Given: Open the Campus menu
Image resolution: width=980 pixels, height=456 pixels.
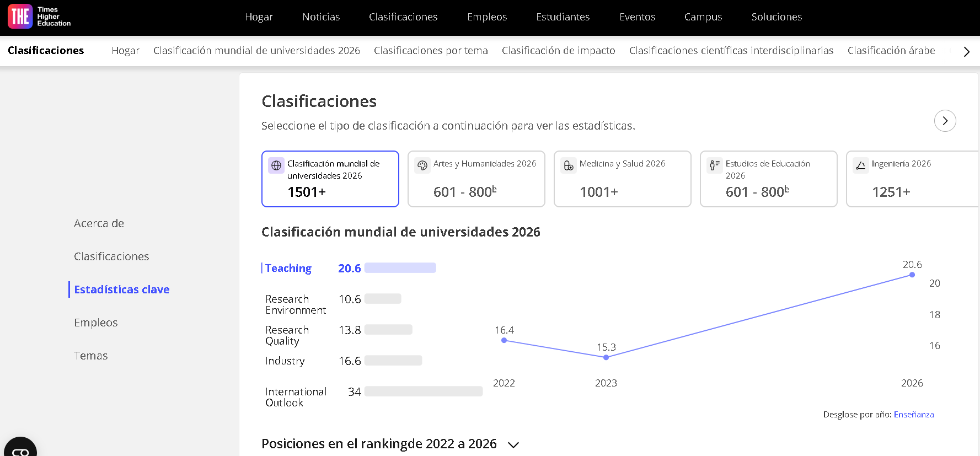Looking at the screenshot, I should point(703,17).
